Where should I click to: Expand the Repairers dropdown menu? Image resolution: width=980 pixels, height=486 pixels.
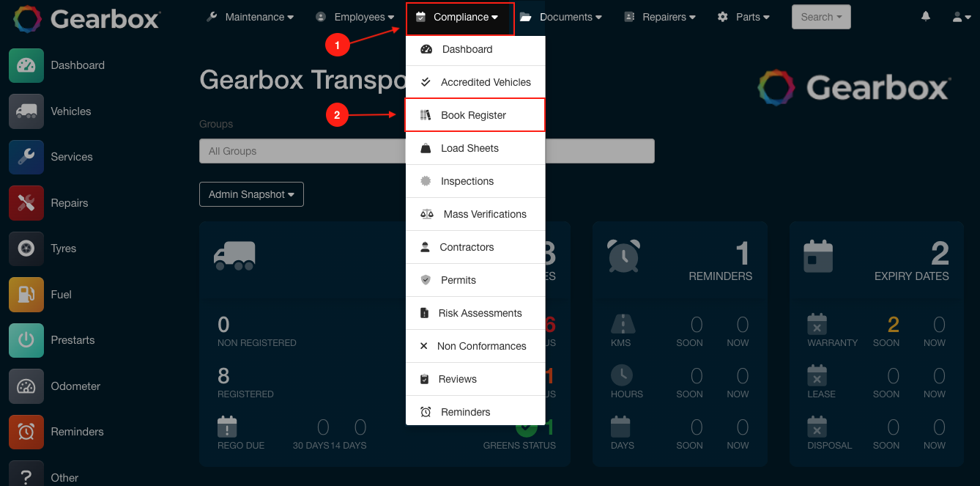(659, 17)
